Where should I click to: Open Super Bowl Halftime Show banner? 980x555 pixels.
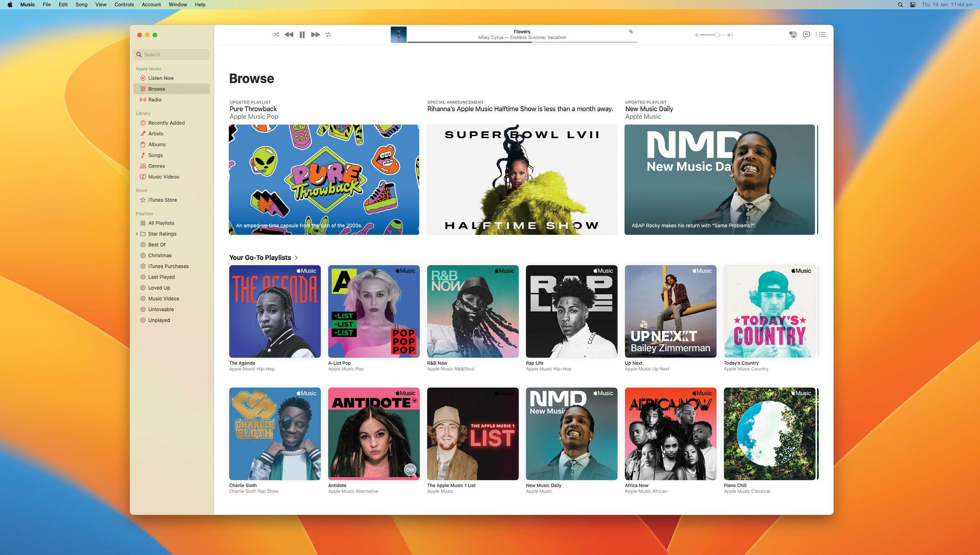(x=521, y=180)
